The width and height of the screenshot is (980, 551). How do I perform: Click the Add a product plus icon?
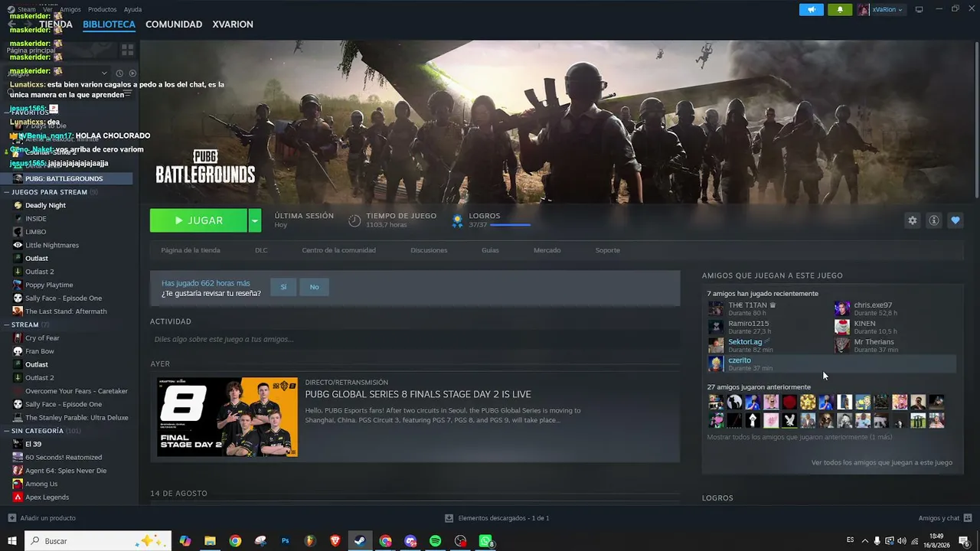tap(11, 518)
